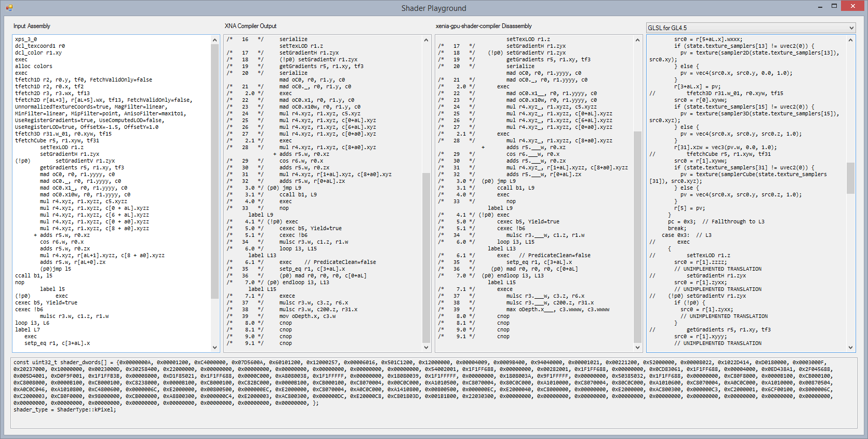Focus the shader_dwords output box at bottom
The image size is (868, 439).
[416, 418]
